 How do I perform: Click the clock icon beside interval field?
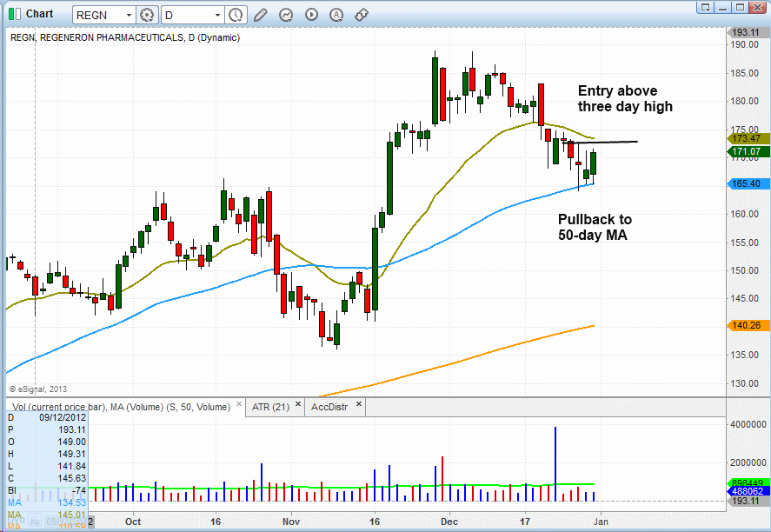click(236, 15)
